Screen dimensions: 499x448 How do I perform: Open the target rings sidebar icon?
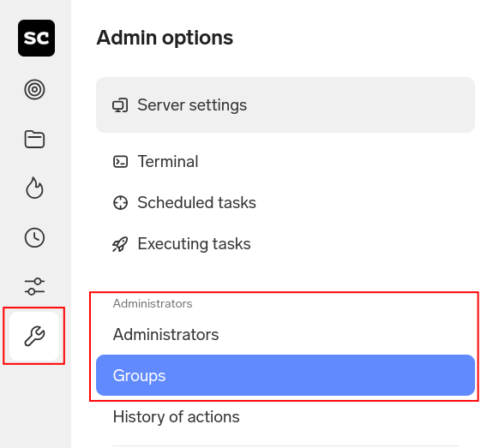coord(34,89)
